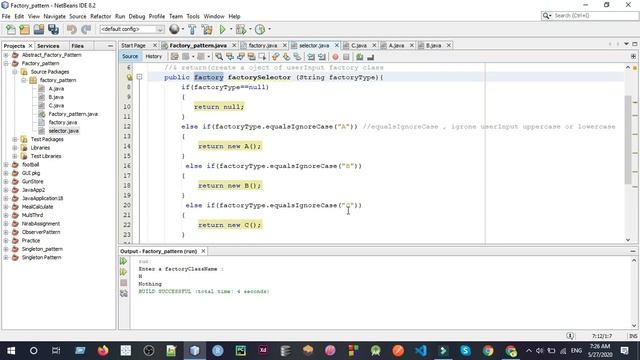Click the New Project icon
Image resolution: width=640 pixels, height=360 pixels.
pos(24,29)
